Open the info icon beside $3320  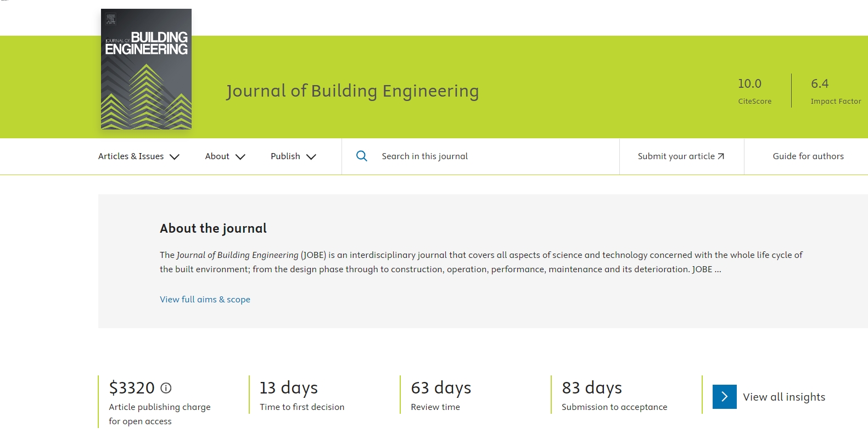(x=166, y=388)
